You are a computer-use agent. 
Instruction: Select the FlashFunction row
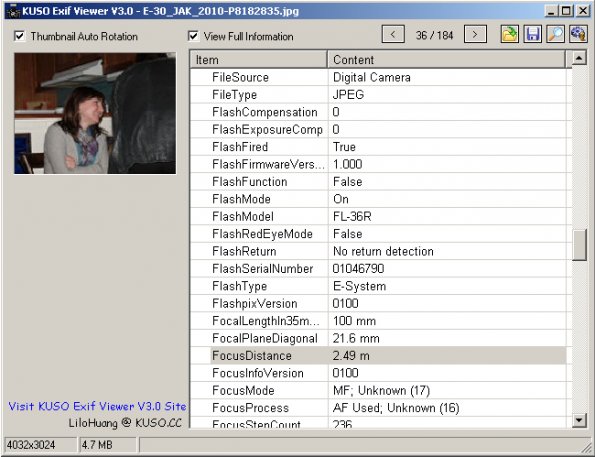click(378, 182)
